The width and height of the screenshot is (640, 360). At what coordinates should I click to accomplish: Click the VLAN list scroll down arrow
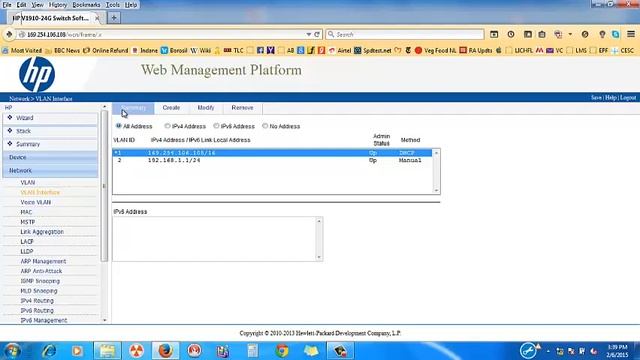tap(436, 190)
